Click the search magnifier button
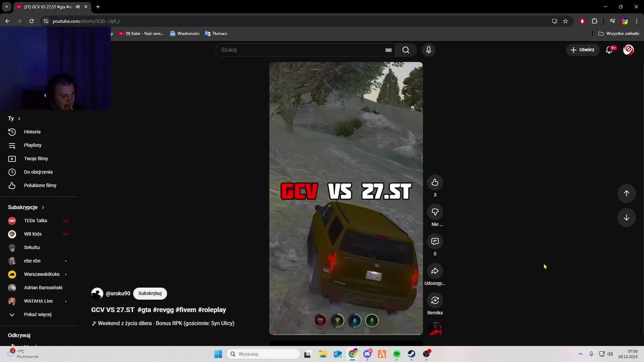The image size is (644, 362). [406, 50]
